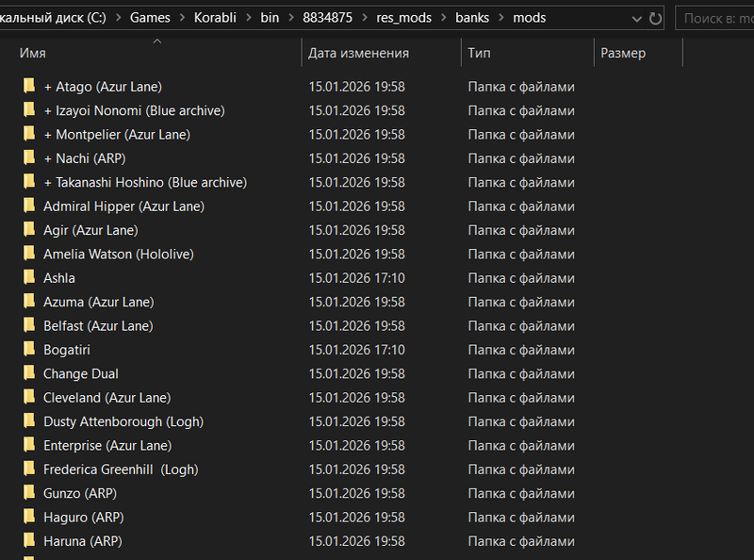Navigate to the Games breadcrumb
The image size is (754, 560).
[x=150, y=18]
